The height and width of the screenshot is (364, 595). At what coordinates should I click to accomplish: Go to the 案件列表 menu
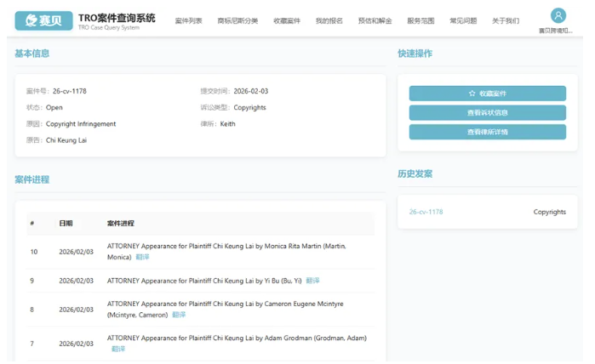point(188,20)
